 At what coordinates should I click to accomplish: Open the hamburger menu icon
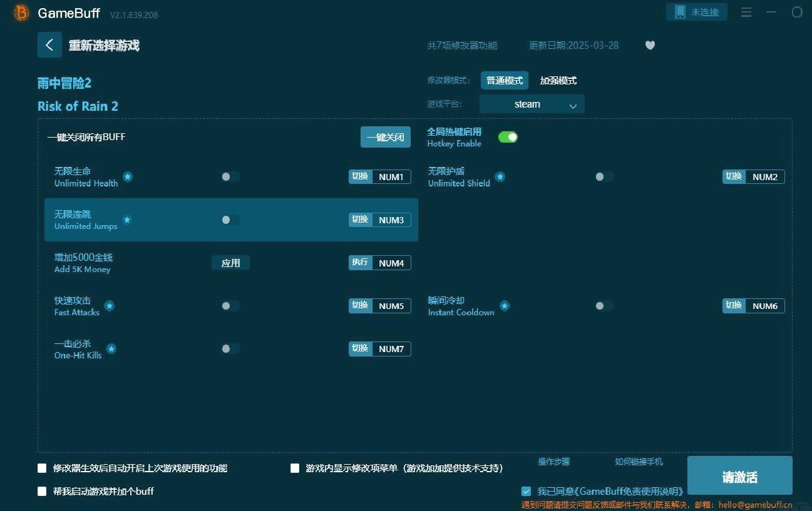click(746, 12)
